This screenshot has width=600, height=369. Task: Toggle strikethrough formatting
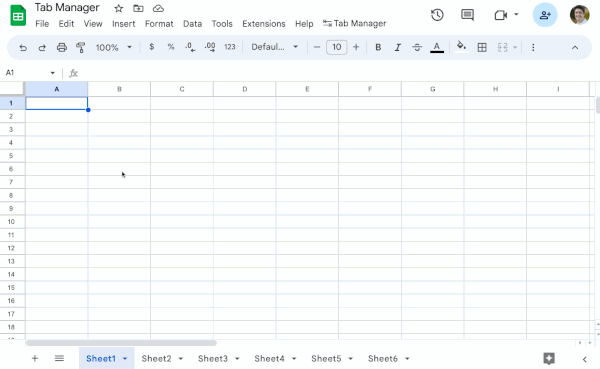click(x=417, y=47)
